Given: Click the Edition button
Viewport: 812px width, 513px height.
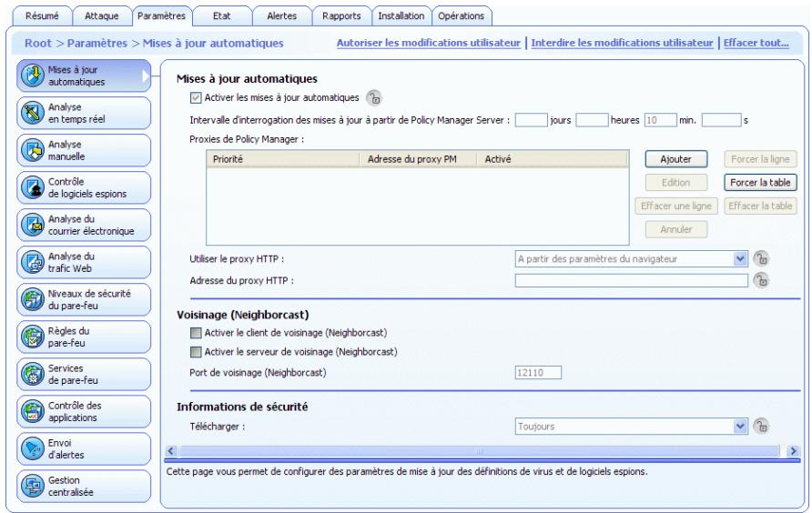Looking at the screenshot, I should (x=675, y=182).
